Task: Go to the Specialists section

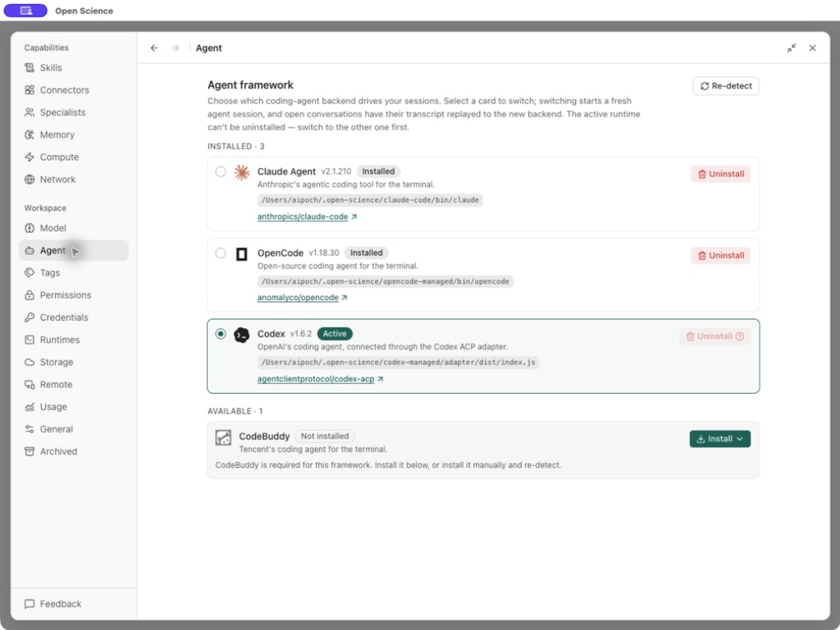Action: pos(73,112)
